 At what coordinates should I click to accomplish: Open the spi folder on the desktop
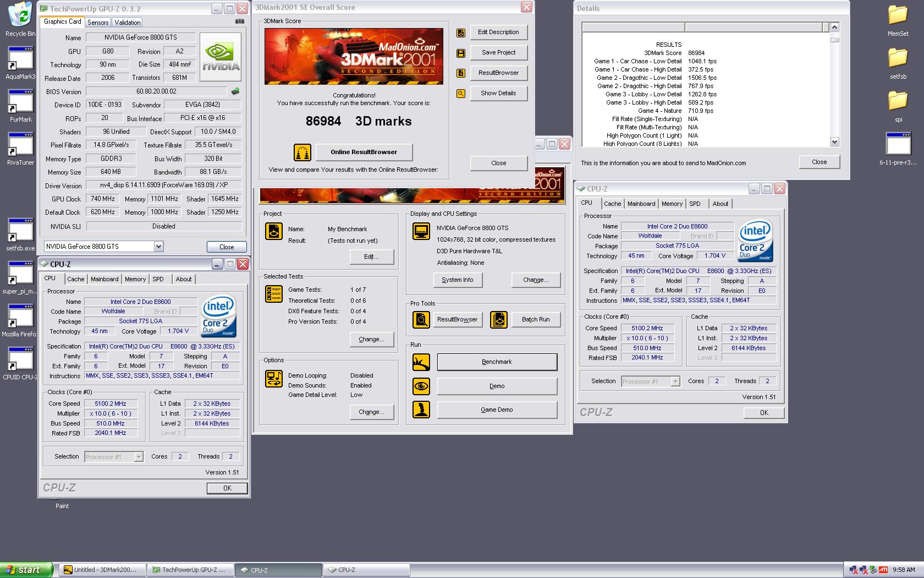(x=898, y=105)
